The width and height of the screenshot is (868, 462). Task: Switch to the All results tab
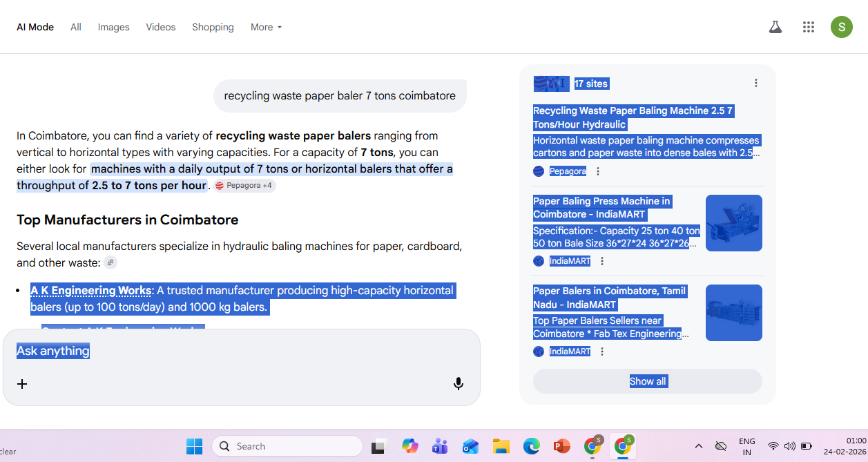[x=76, y=27]
